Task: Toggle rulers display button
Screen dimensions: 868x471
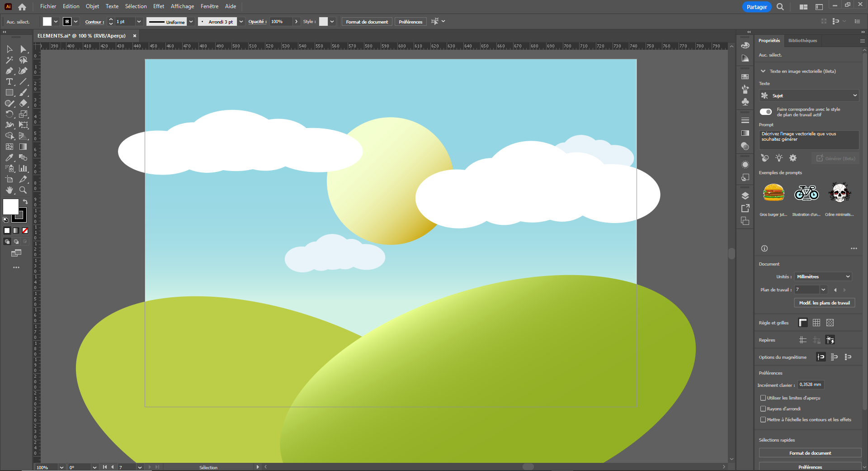Action: pos(803,323)
